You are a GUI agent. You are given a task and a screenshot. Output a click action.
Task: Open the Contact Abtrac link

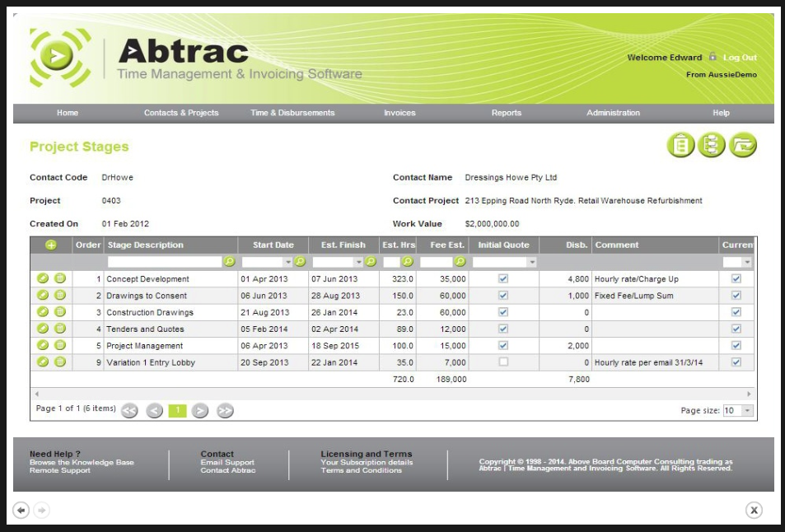coord(228,470)
